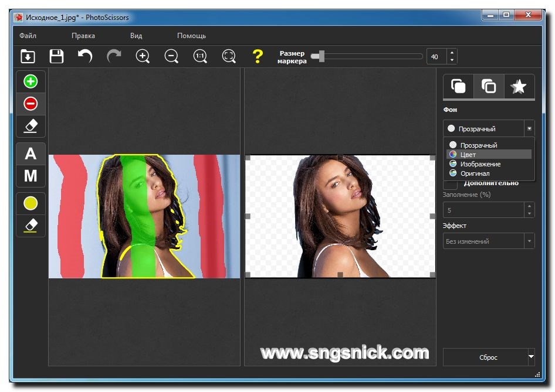Open the Вид menu

tap(136, 36)
